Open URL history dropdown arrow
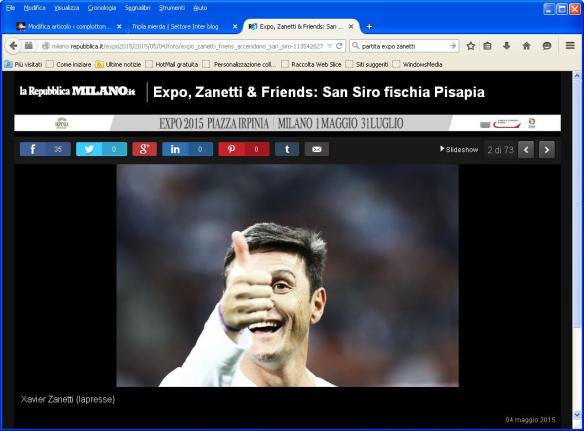This screenshot has width=584, height=431. [x=330, y=46]
